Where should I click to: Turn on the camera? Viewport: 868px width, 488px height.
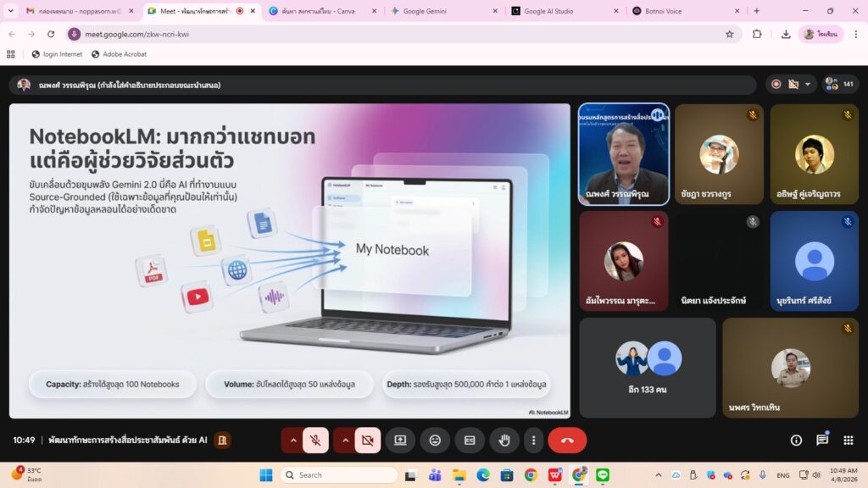pos(367,441)
